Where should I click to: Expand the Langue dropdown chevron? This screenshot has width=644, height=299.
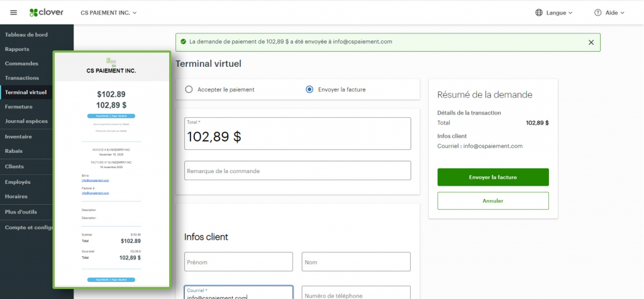[570, 13]
